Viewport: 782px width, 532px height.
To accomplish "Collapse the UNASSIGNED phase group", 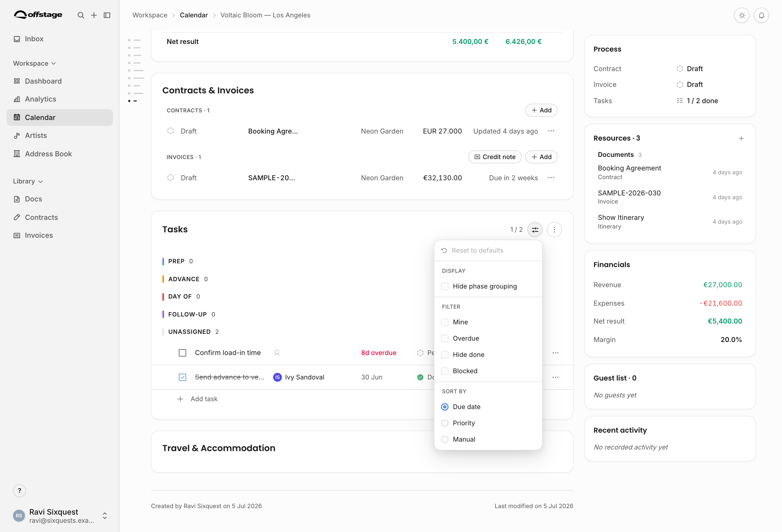I will 191,332.
